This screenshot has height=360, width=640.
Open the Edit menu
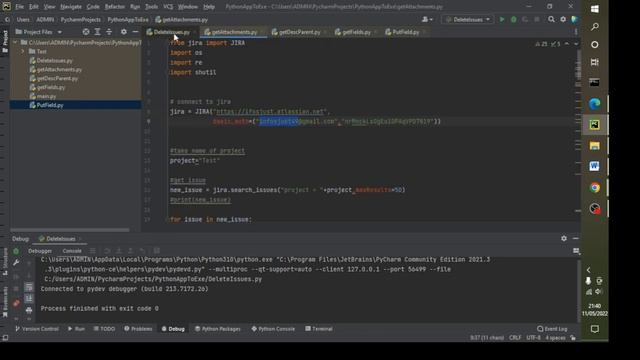pyautogui.click(x=33, y=7)
